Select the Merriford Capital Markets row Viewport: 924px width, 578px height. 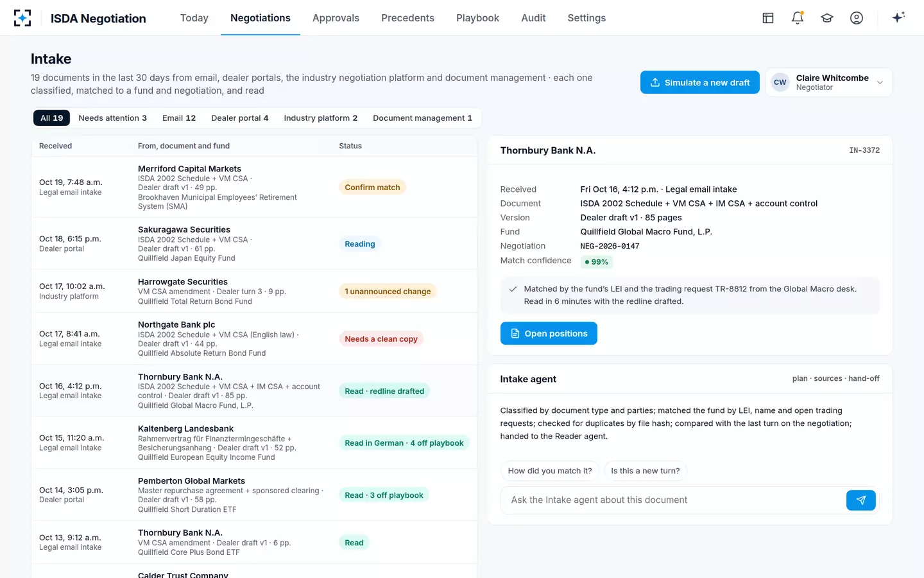pos(254,187)
